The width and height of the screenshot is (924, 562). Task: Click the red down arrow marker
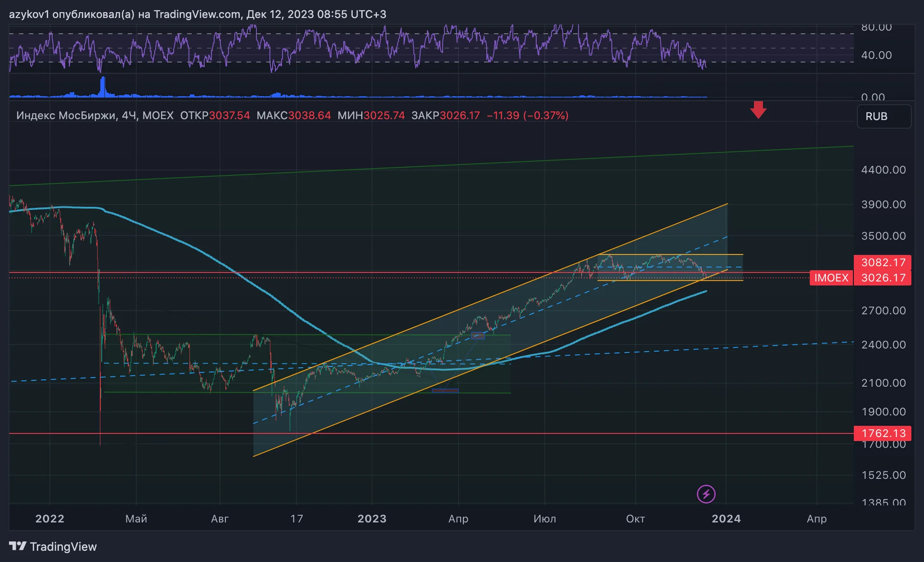(x=758, y=110)
